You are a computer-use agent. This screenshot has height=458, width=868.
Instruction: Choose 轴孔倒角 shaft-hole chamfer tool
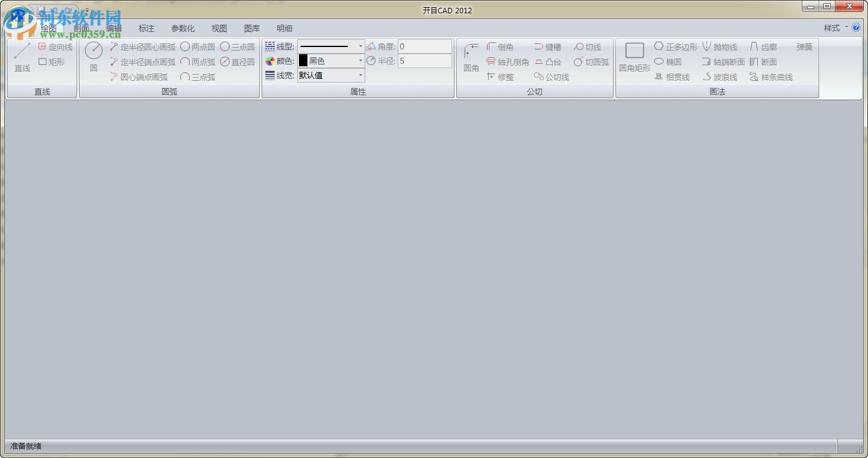click(x=508, y=62)
